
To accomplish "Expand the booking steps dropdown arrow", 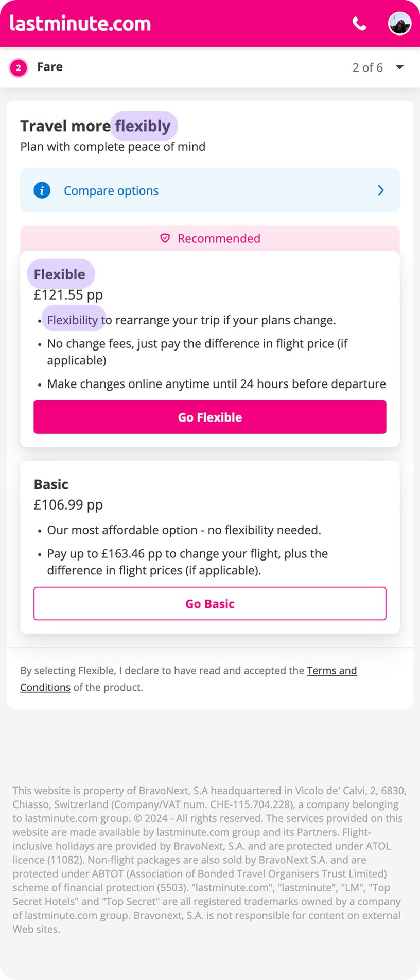I will pyautogui.click(x=400, y=67).
